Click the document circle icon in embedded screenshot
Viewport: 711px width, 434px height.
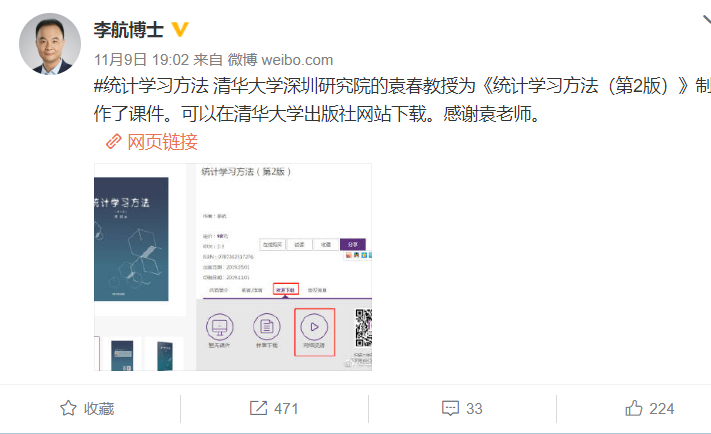tap(267, 327)
